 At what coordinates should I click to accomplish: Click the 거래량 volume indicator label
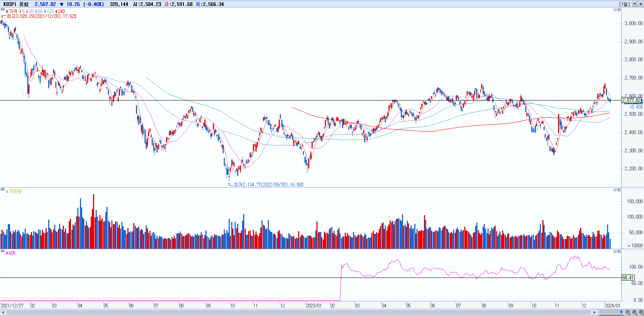pyautogui.click(x=15, y=192)
